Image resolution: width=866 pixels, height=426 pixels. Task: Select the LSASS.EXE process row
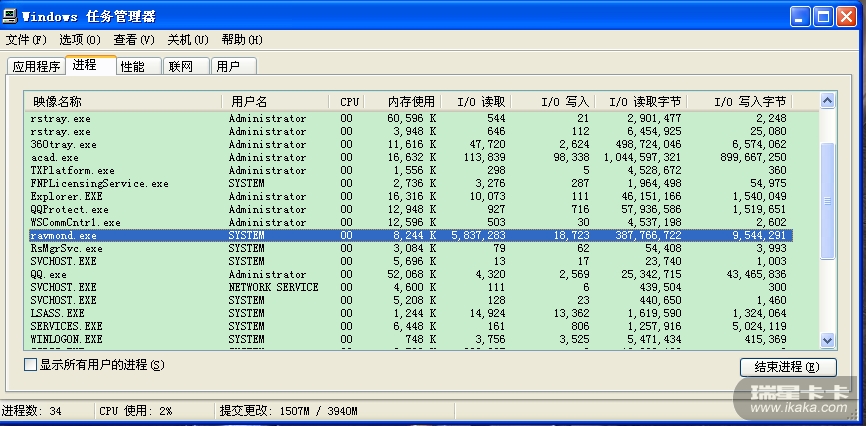[x=409, y=313]
